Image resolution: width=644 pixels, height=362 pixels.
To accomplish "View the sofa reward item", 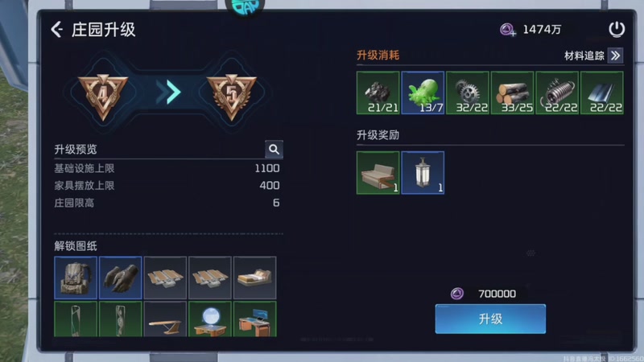I will [378, 173].
